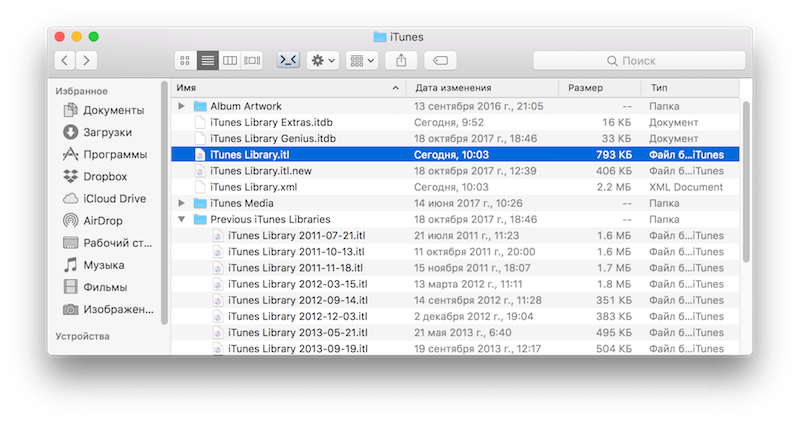The image size is (800, 423).
Task: Switch to Cover Flow view
Action: pos(252,61)
